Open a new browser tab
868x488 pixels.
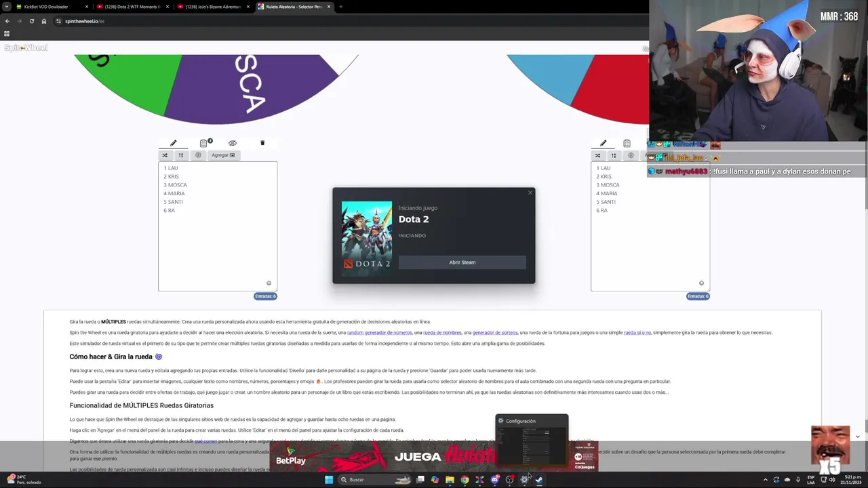click(340, 7)
